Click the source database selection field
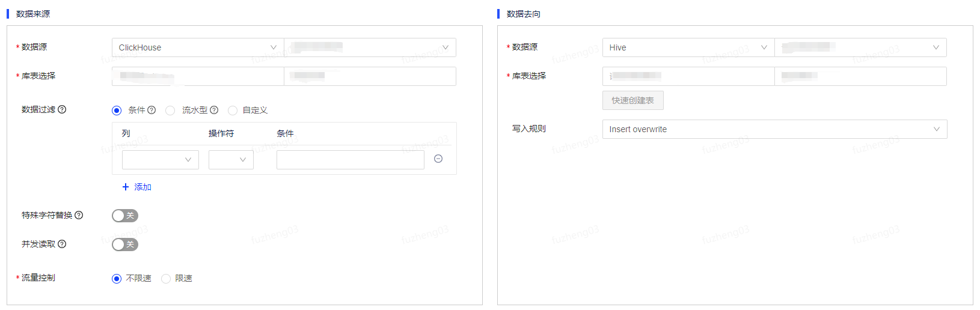Screen dimensions: 980x310 [198, 76]
